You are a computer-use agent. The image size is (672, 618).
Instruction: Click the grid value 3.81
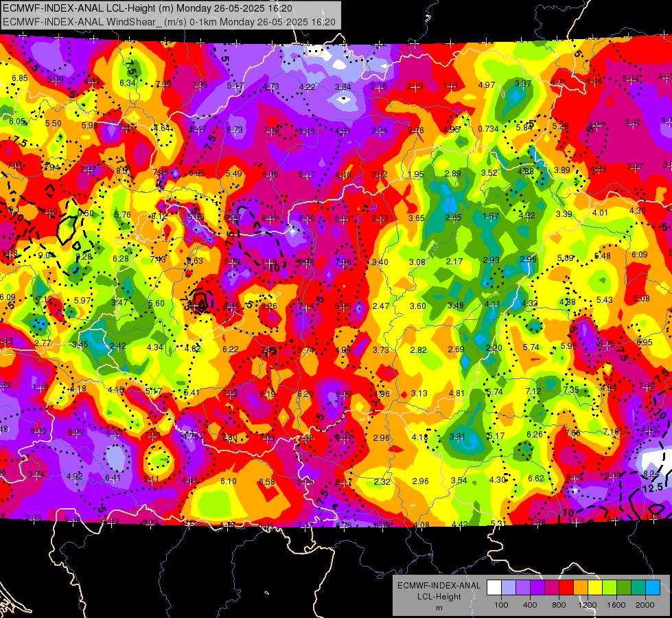tap(457, 437)
